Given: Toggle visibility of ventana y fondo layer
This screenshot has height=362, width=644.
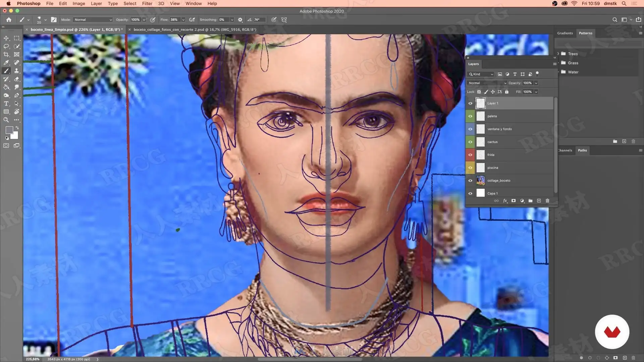Looking at the screenshot, I should [x=470, y=129].
